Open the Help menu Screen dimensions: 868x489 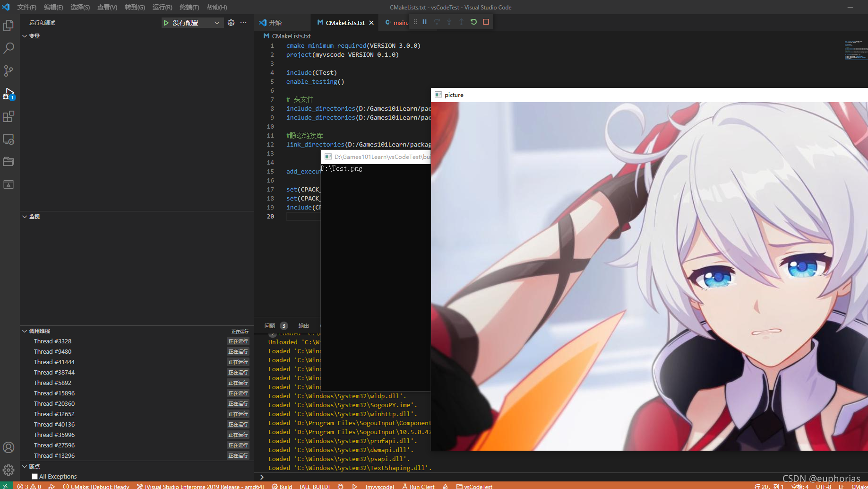tap(216, 7)
